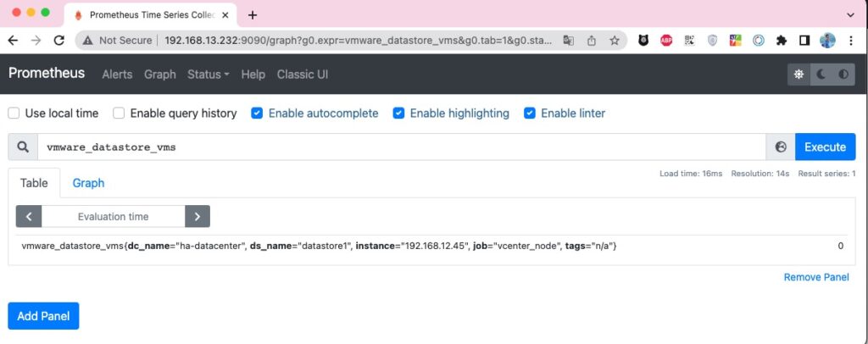Enable the query history checkbox
Image resolution: width=868 pixels, height=344 pixels.
pyautogui.click(x=119, y=114)
